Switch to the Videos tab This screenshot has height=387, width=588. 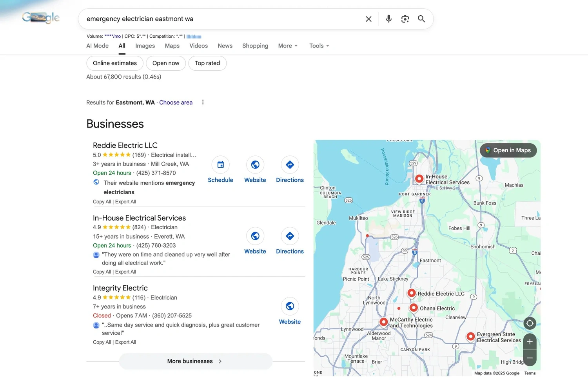(199, 46)
